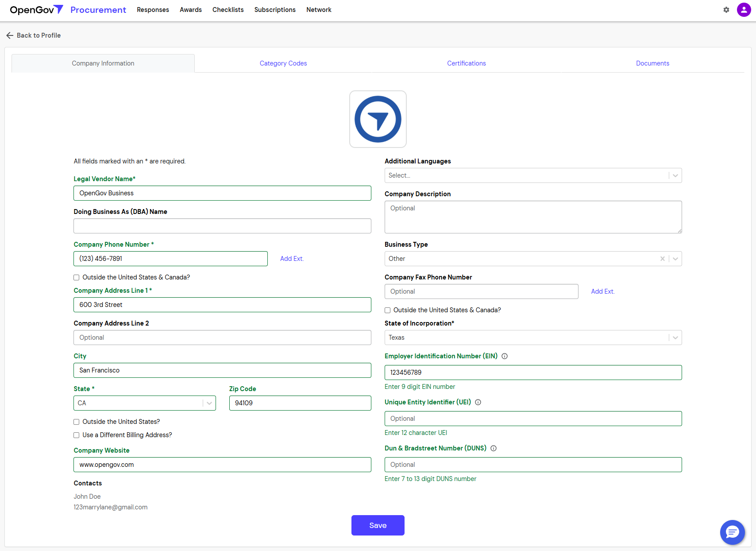Open the State CA dropdown
This screenshot has width=756, height=551.
(145, 403)
